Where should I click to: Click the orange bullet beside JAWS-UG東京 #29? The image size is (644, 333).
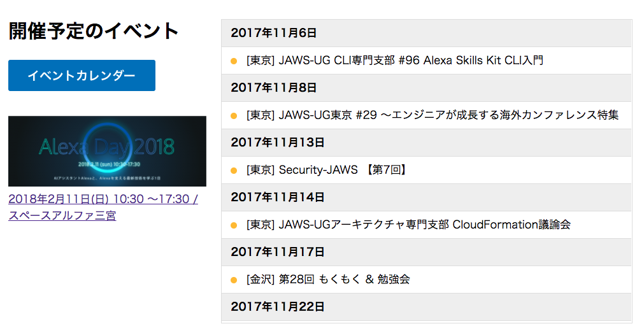234,116
